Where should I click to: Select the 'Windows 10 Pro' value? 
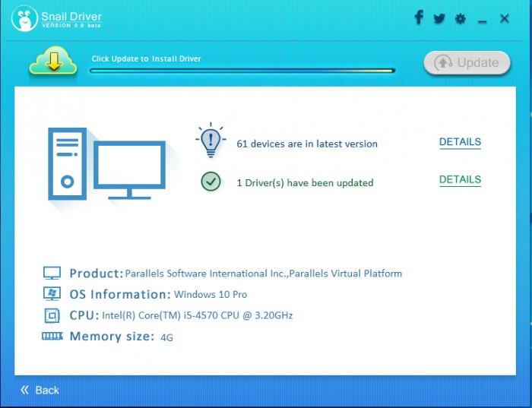(x=211, y=294)
